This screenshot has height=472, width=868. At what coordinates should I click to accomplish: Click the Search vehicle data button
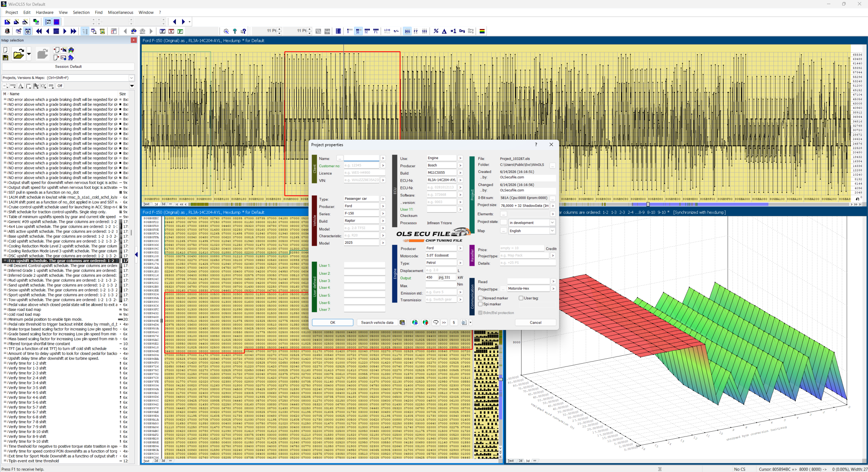377,322
